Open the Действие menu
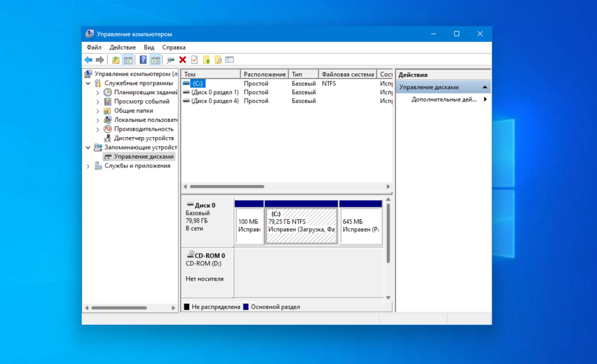Image resolution: width=597 pixels, height=364 pixels. click(x=122, y=47)
